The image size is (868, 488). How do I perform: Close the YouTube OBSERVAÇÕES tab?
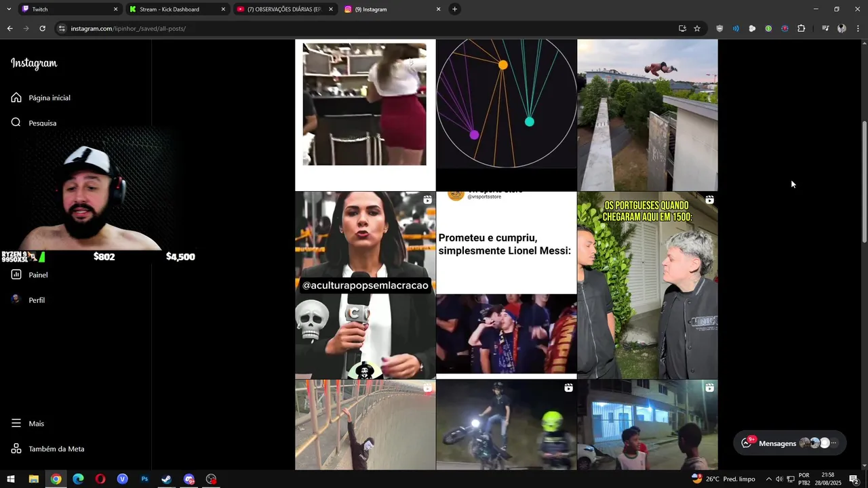(331, 9)
